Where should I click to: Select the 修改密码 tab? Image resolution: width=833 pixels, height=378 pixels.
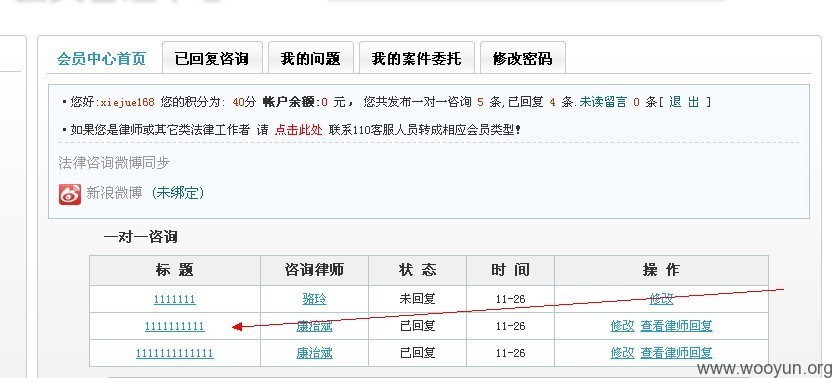(x=522, y=58)
